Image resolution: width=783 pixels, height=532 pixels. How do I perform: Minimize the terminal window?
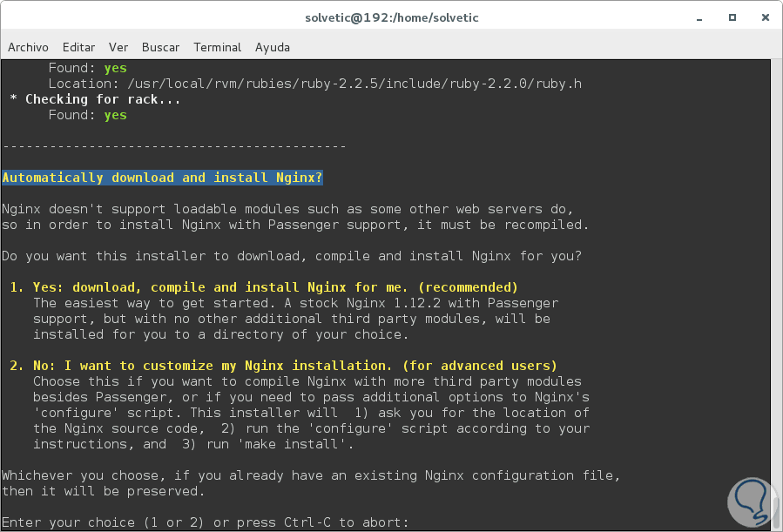[x=698, y=17]
